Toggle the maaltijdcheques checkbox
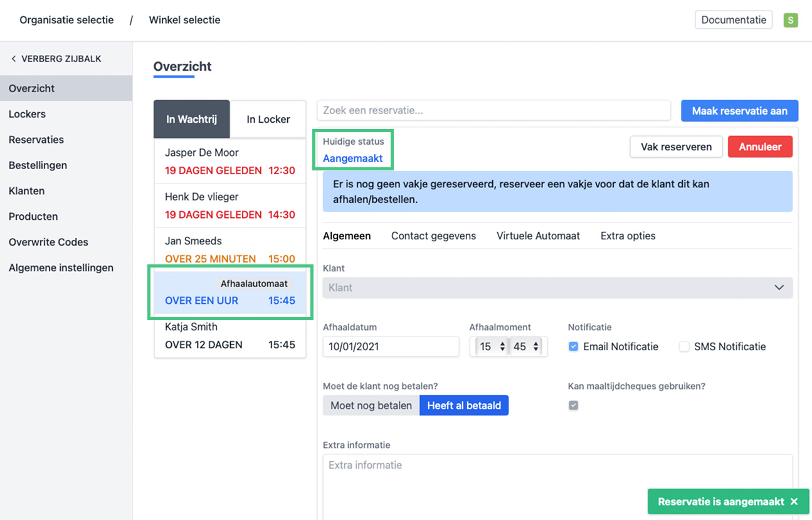This screenshot has width=812, height=520. coord(573,405)
